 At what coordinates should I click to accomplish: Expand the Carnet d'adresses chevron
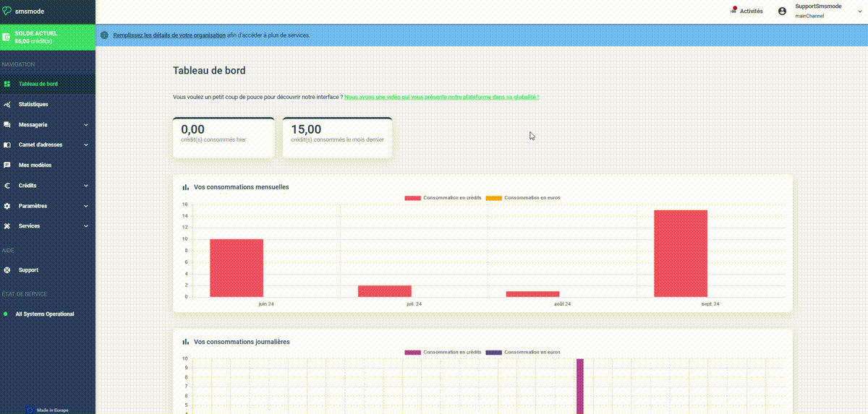[x=86, y=145]
